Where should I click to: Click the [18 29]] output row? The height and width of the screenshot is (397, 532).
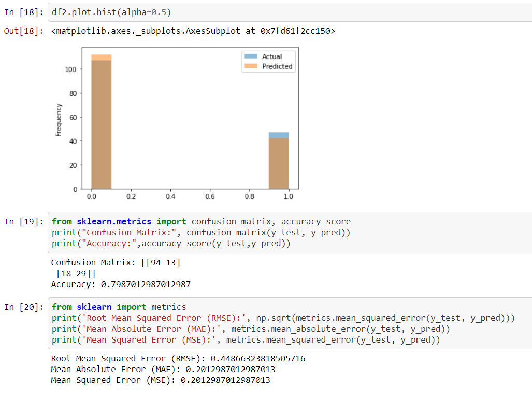76,274
